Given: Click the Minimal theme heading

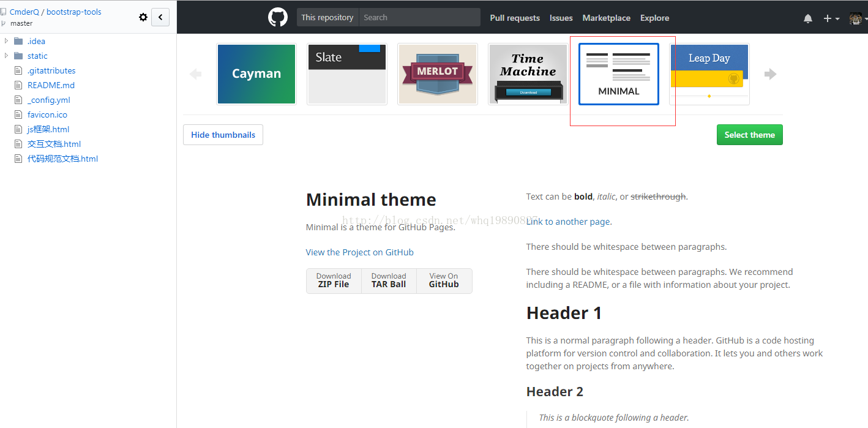Looking at the screenshot, I should 371,200.
